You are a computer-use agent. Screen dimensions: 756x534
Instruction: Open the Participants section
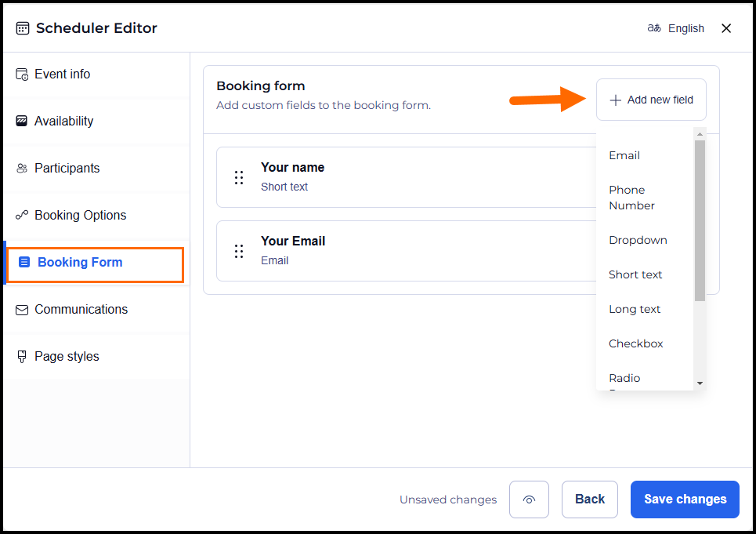96,169
